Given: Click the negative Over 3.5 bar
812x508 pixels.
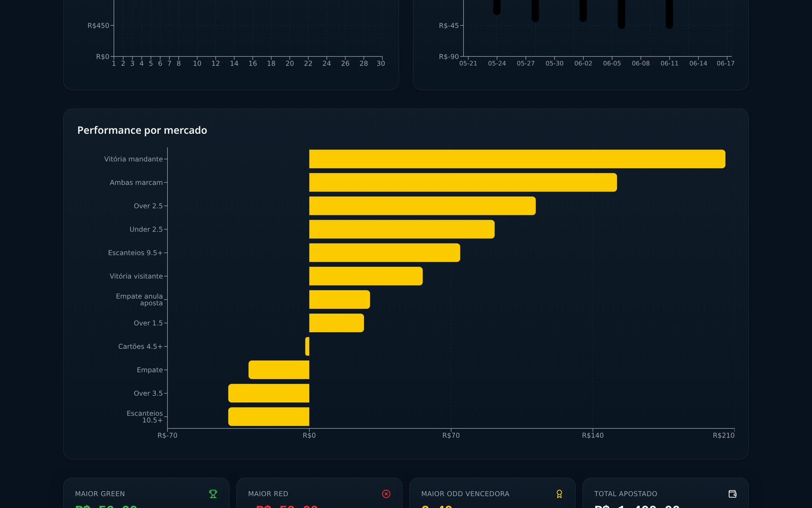Looking at the screenshot, I should point(268,393).
